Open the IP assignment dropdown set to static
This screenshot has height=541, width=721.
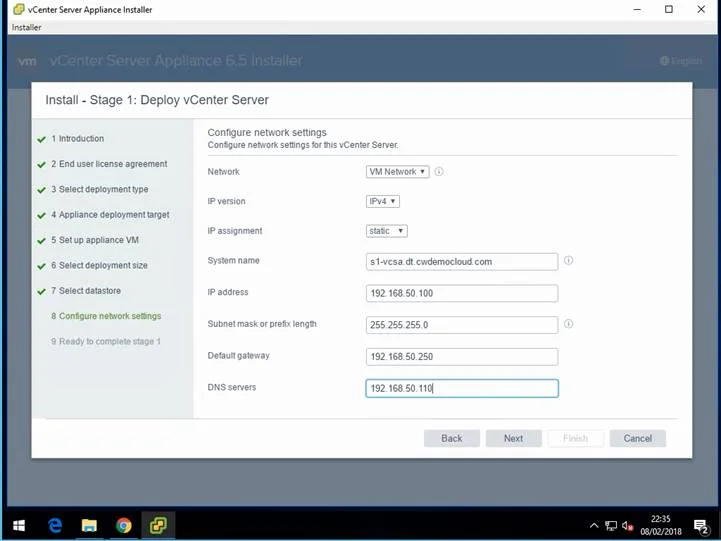coord(387,231)
